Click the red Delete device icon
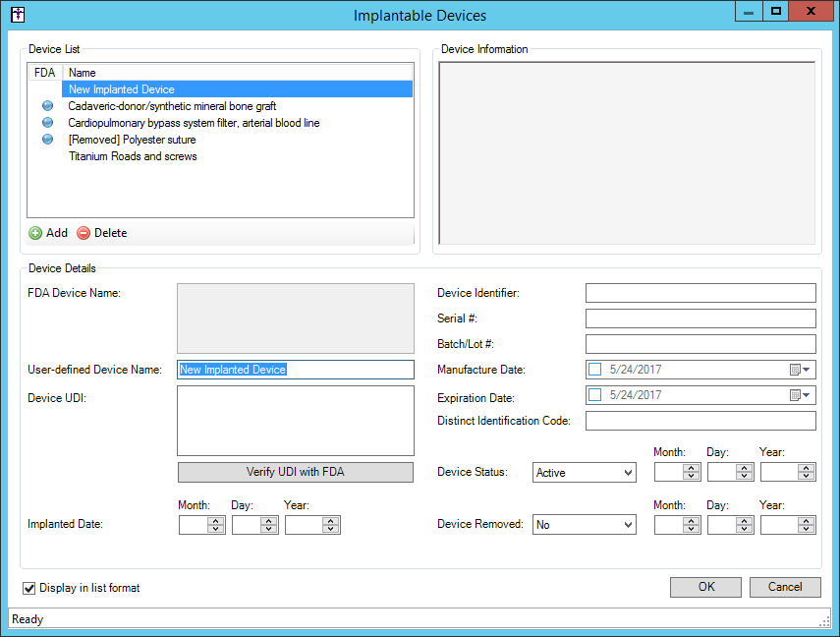Screen dimensions: 840x637 84,233
